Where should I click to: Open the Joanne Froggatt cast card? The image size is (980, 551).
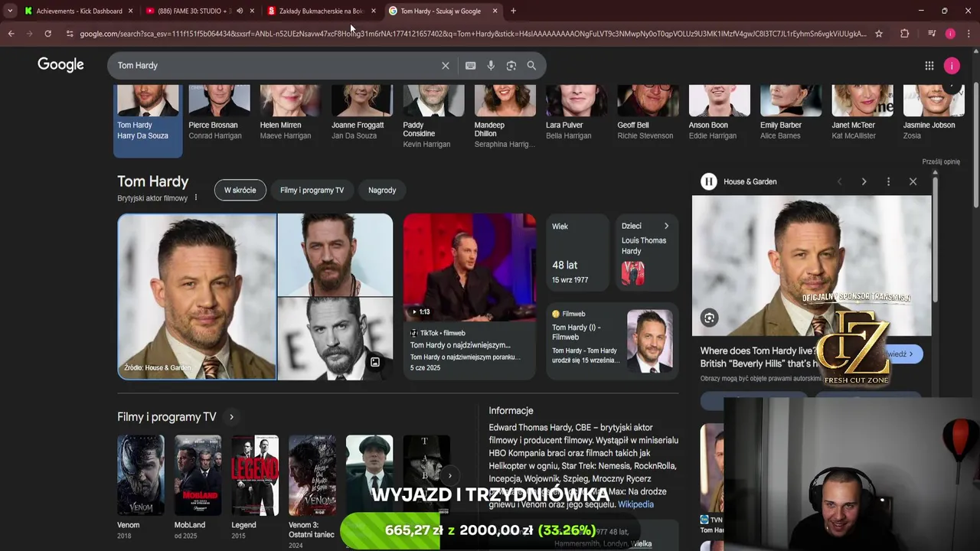coord(361,115)
